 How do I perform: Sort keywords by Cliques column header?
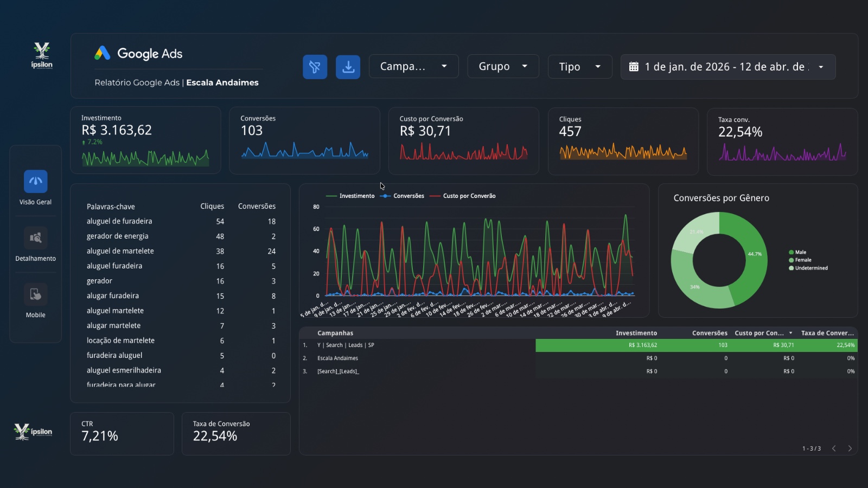[x=212, y=206]
